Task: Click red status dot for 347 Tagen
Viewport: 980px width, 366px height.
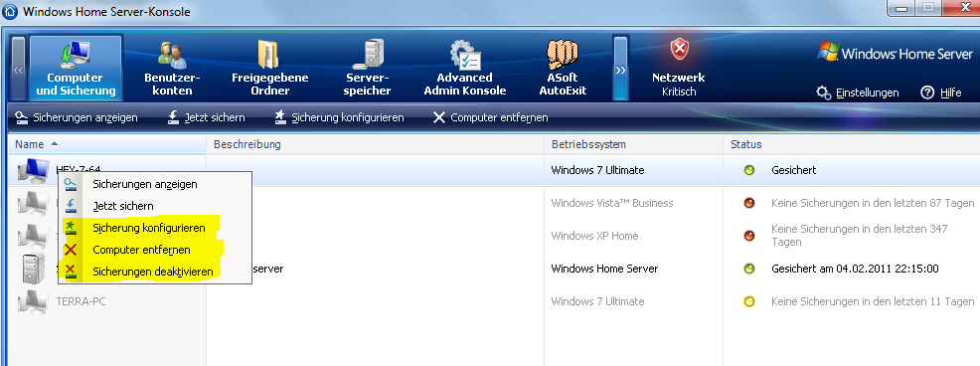Action: [749, 236]
